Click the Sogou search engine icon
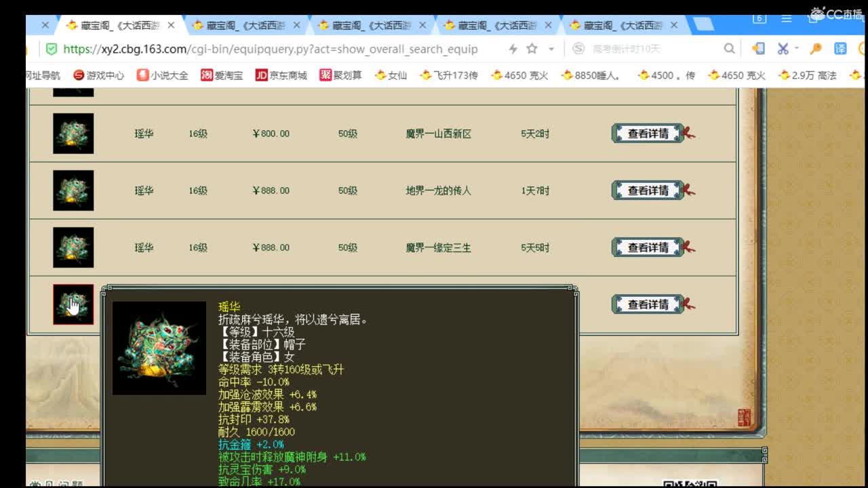The image size is (868, 488). click(x=578, y=49)
